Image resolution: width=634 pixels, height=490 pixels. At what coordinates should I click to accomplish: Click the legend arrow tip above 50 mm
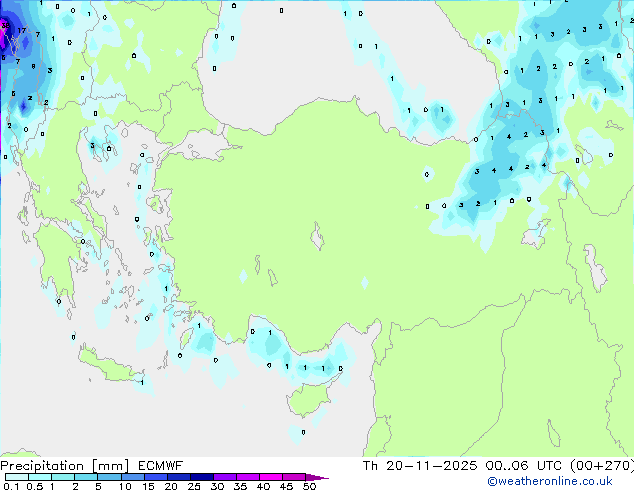317,477
